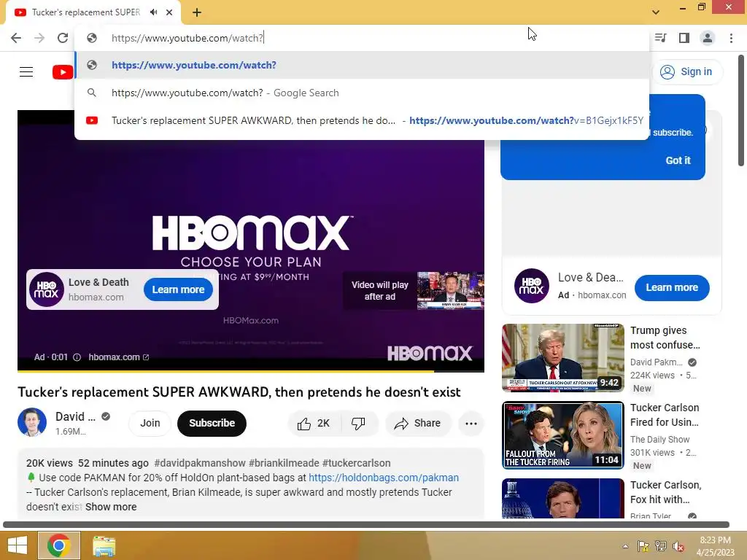Click the HBO Max logo in ad overlay
747x560 pixels.
click(x=47, y=289)
